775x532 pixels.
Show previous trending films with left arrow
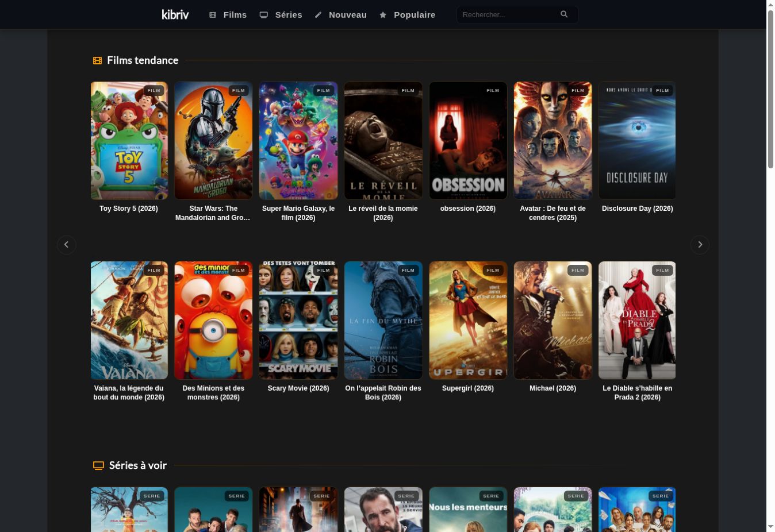click(67, 245)
